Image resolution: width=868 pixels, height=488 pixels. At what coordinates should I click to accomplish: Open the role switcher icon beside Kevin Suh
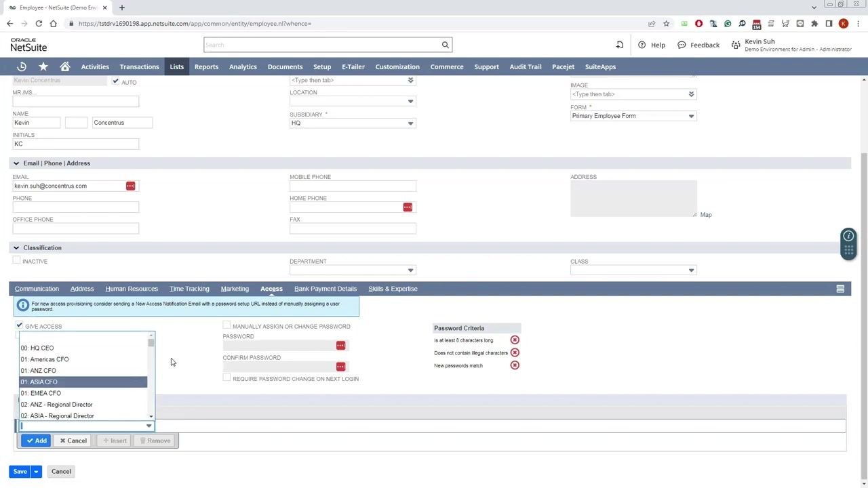coord(736,45)
